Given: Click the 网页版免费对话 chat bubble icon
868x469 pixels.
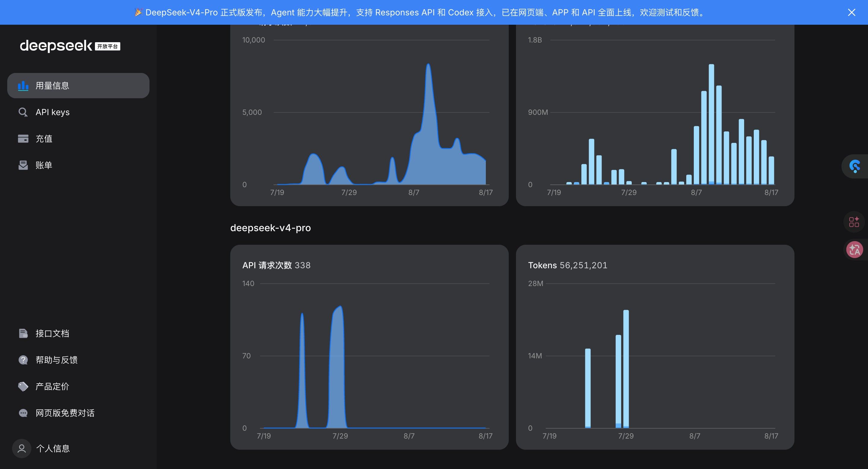Looking at the screenshot, I should (x=23, y=413).
